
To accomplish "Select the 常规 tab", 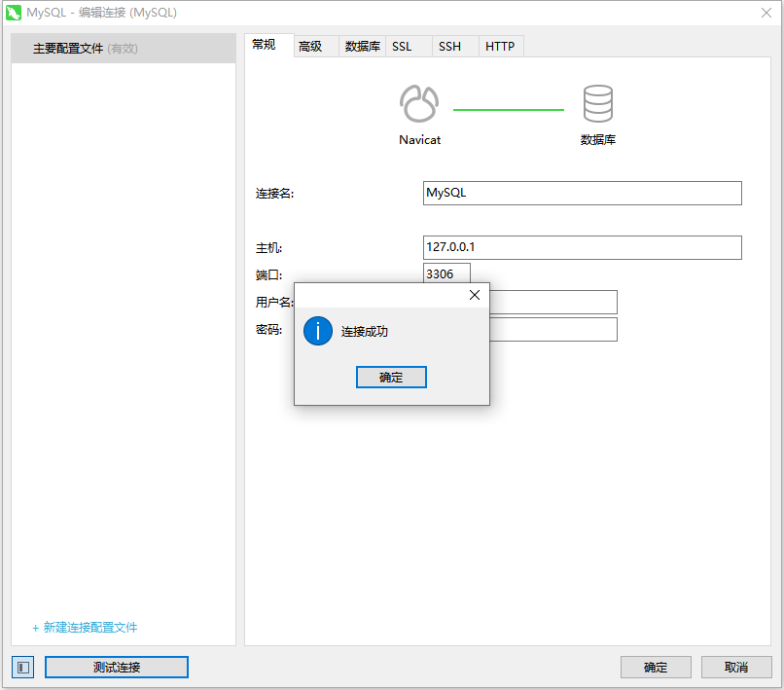I will (x=266, y=45).
